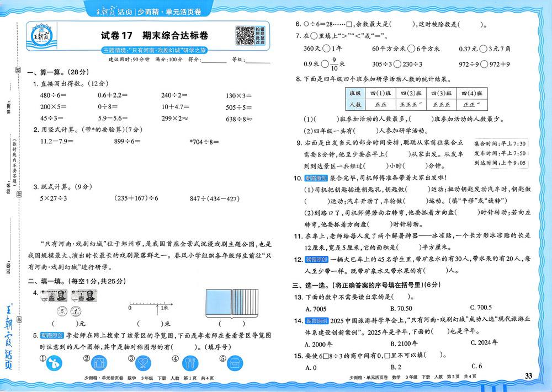552x392 pixels.
Task: Click the circle between 305÷3 and 230÷3
Action: click(x=397, y=64)
